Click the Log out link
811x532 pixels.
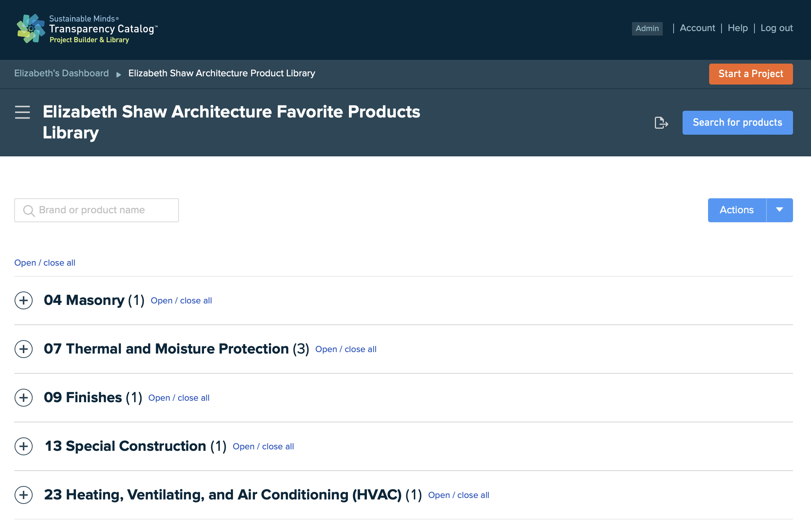(x=777, y=28)
